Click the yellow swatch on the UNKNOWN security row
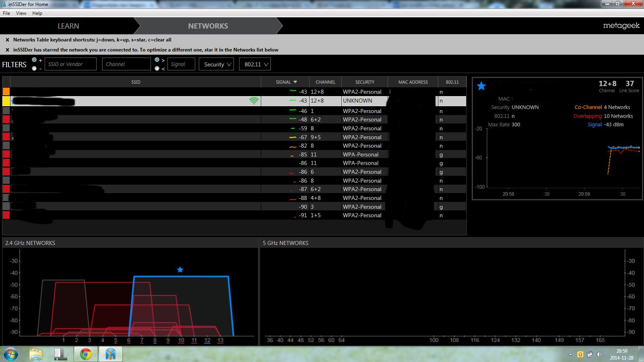Screen dimensions: 644x362 (6, 101)
